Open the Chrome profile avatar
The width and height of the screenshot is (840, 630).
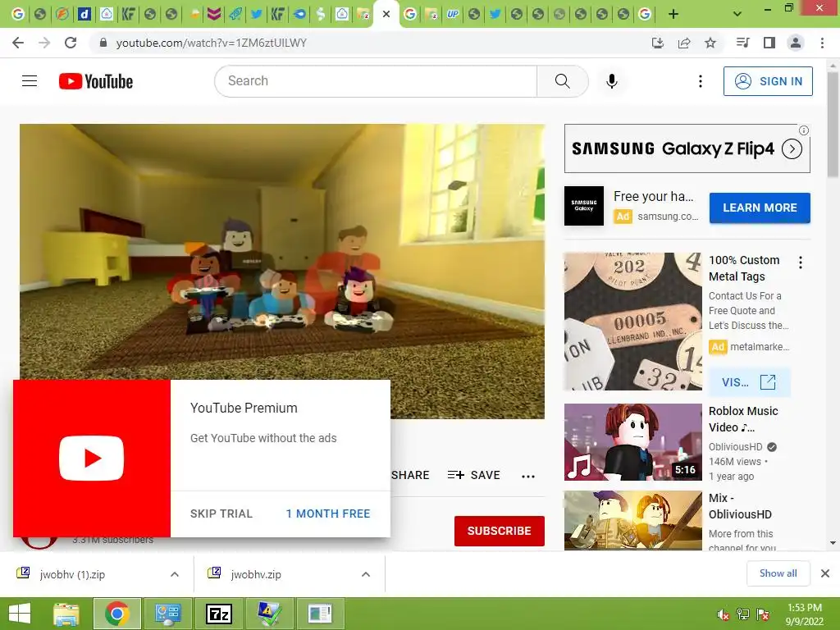coord(796,43)
